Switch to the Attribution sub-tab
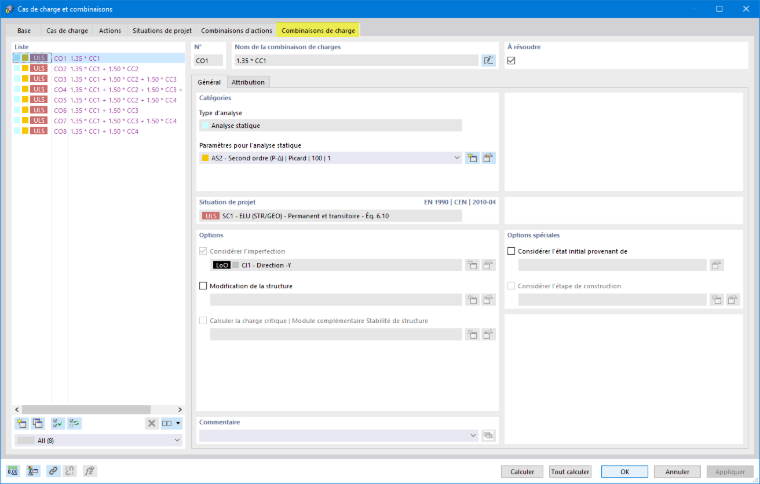This screenshot has height=484, width=760. point(248,82)
